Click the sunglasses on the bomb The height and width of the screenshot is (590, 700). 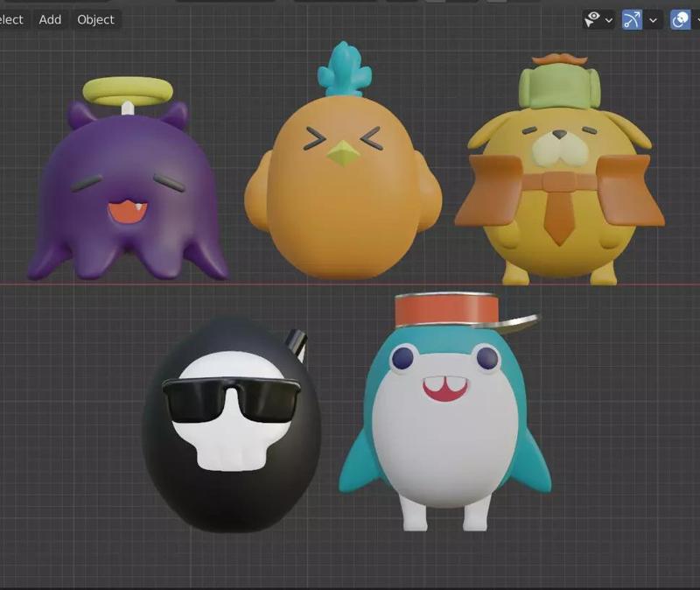click(229, 398)
